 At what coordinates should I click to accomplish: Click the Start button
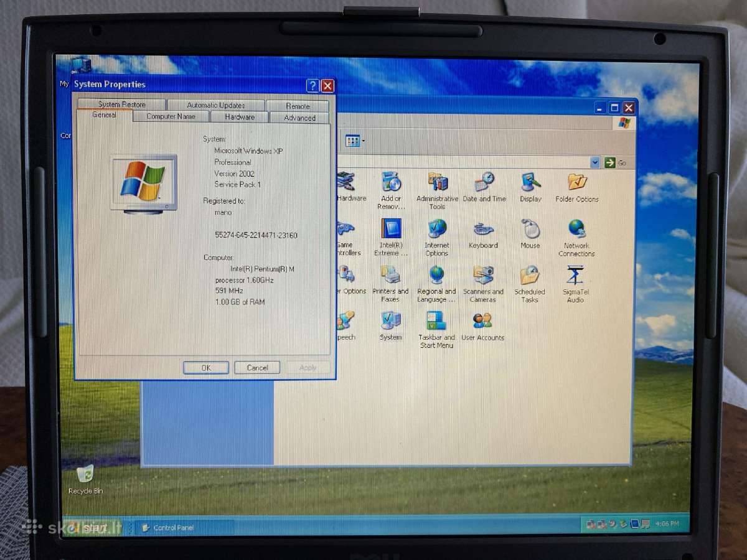pyautogui.click(x=93, y=528)
